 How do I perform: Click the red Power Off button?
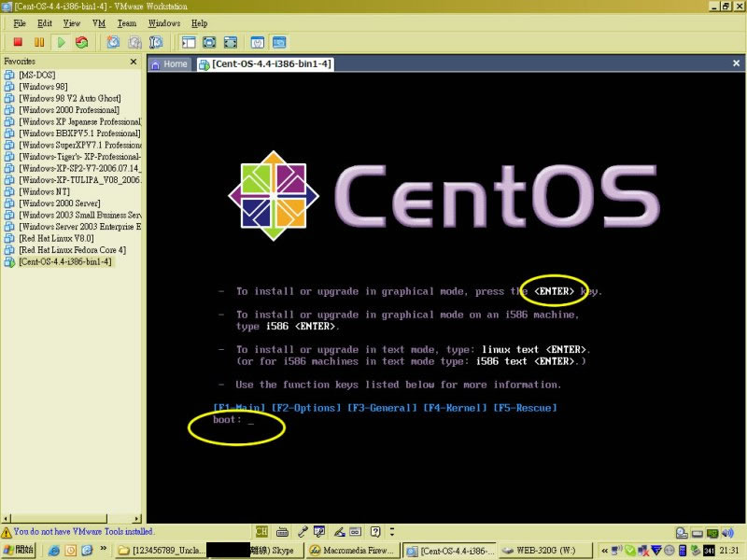tap(18, 42)
